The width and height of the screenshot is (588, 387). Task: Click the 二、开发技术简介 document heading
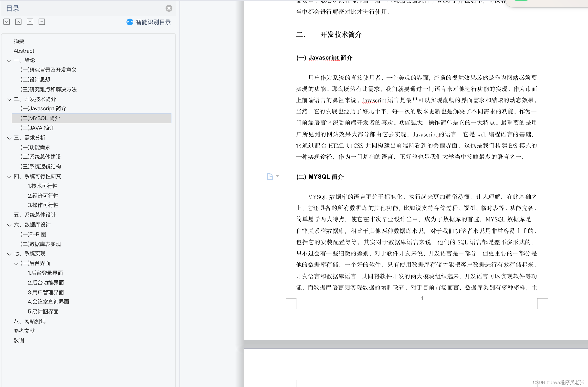pyautogui.click(x=329, y=35)
